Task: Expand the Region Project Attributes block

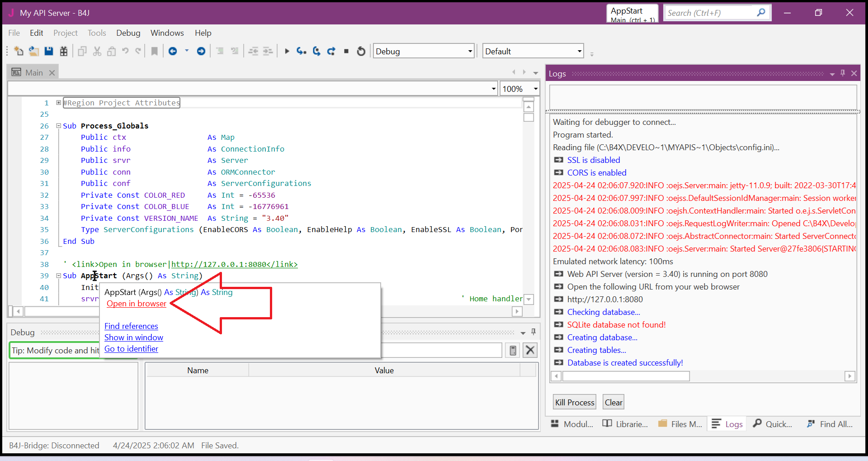Action: (58, 103)
